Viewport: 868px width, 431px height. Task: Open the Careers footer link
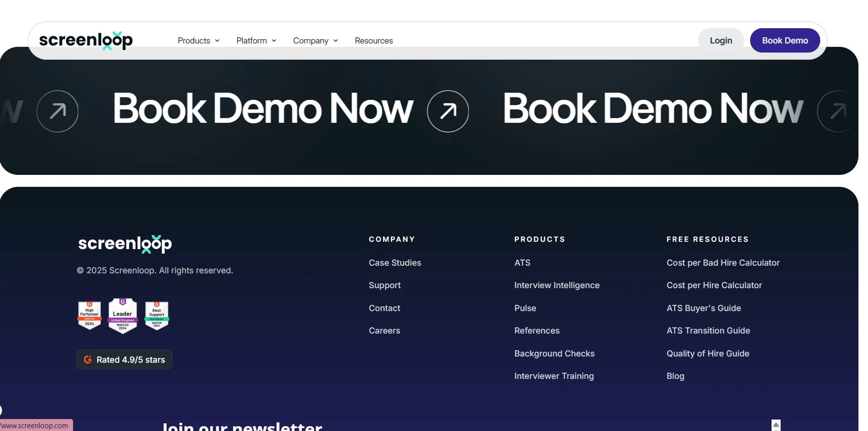(x=384, y=331)
